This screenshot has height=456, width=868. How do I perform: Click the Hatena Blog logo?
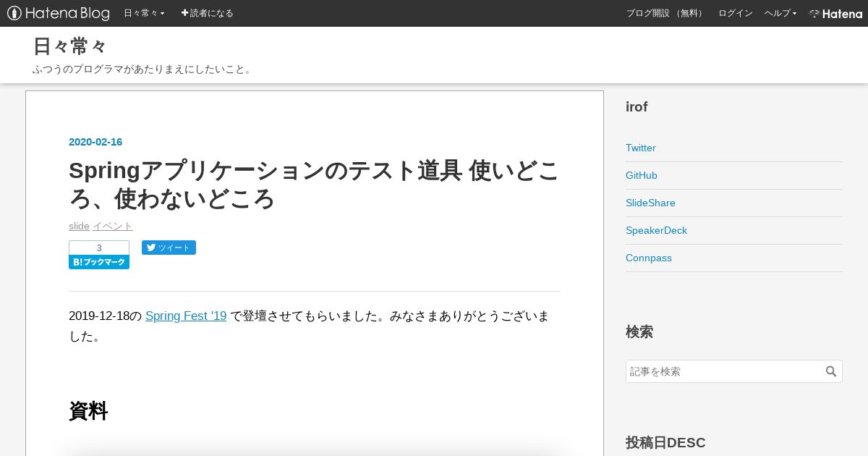[59, 13]
